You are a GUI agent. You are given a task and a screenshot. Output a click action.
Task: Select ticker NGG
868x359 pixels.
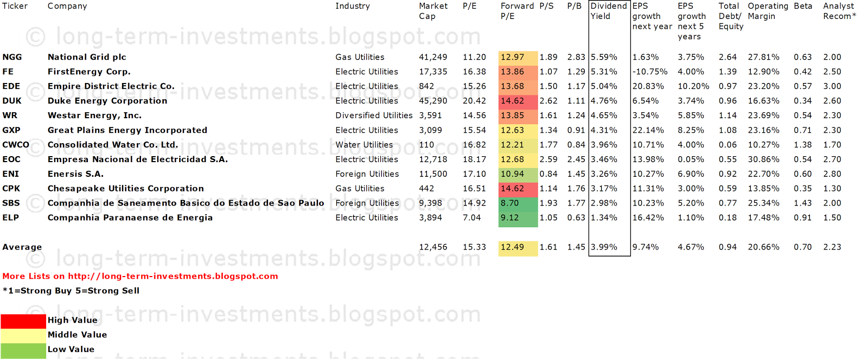tap(12, 57)
